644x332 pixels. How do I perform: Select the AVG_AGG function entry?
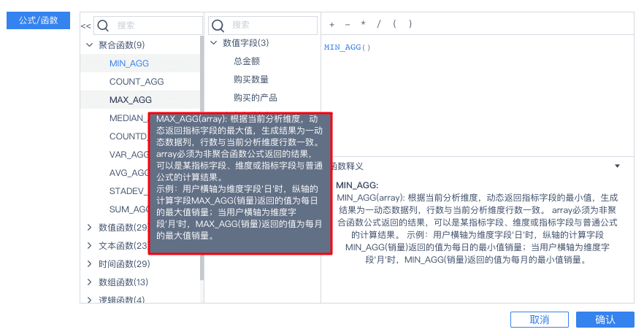pyautogui.click(x=129, y=173)
